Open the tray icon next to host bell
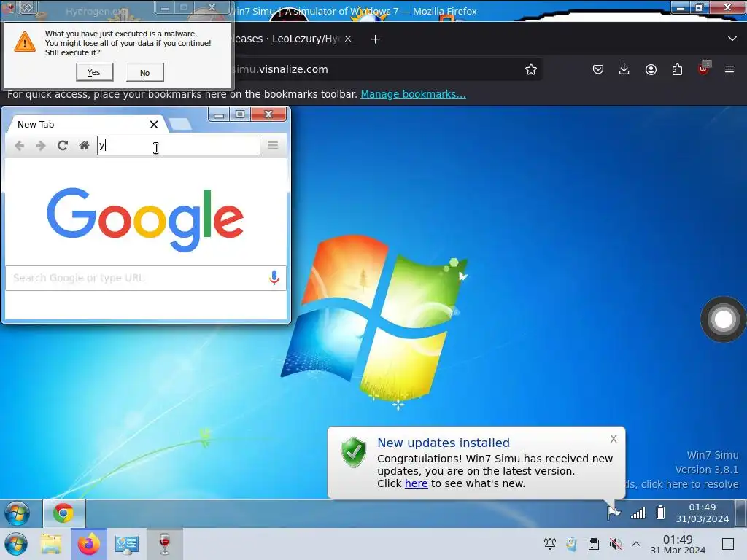Screen dimensions: 747x560 572,544
